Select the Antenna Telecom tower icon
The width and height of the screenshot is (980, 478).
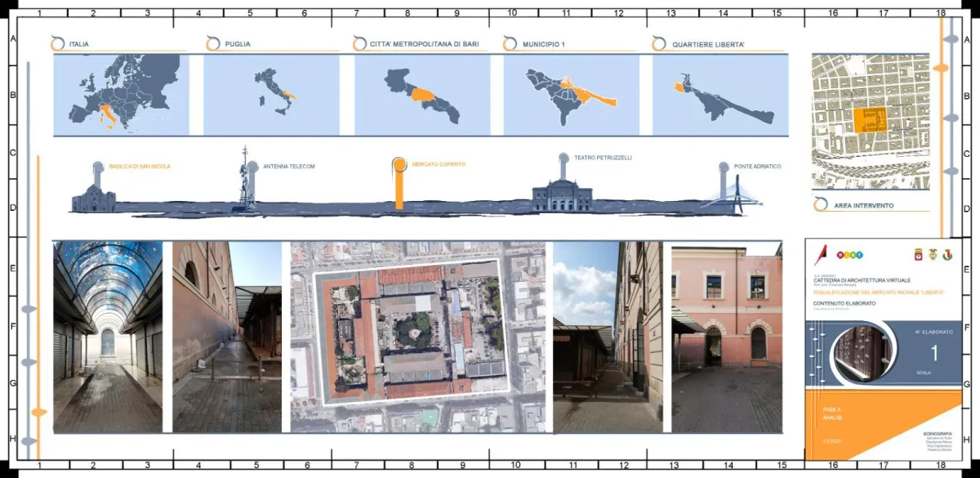(x=245, y=180)
